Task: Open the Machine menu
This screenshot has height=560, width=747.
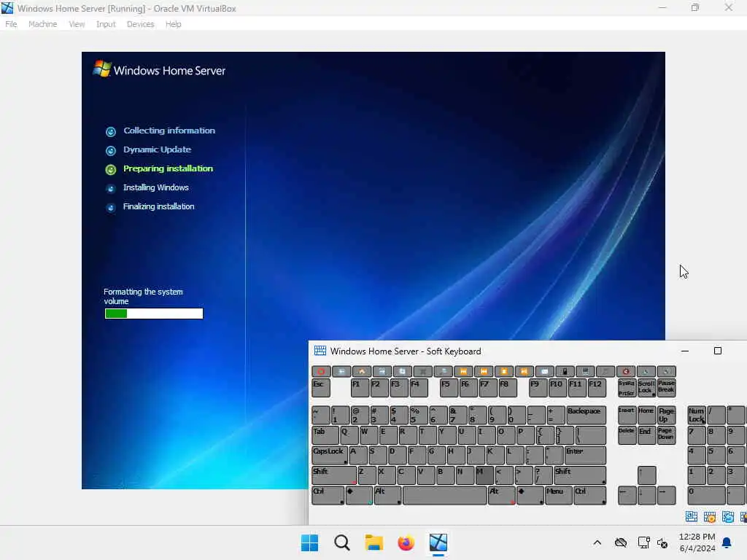Action: 42,24
